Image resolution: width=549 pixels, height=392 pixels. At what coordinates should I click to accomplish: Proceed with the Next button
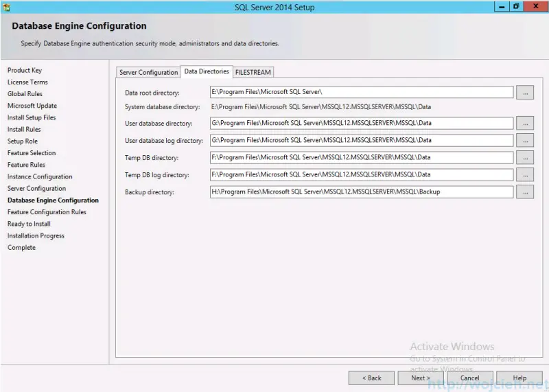[x=421, y=378]
